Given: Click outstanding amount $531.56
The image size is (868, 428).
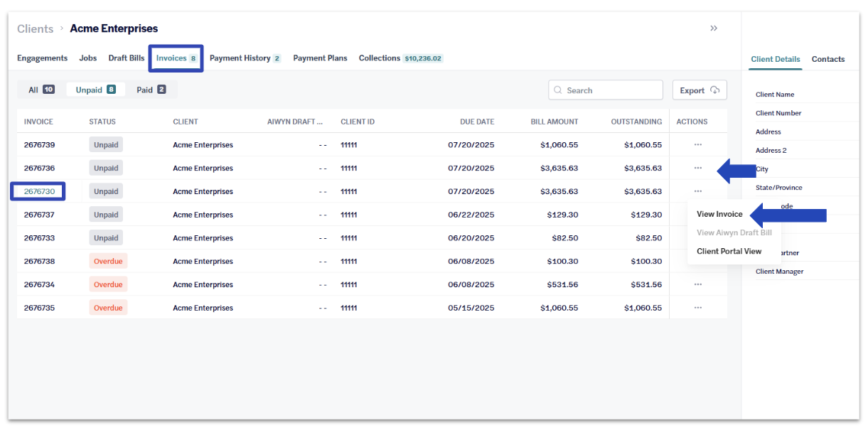Looking at the screenshot, I should [x=646, y=284].
